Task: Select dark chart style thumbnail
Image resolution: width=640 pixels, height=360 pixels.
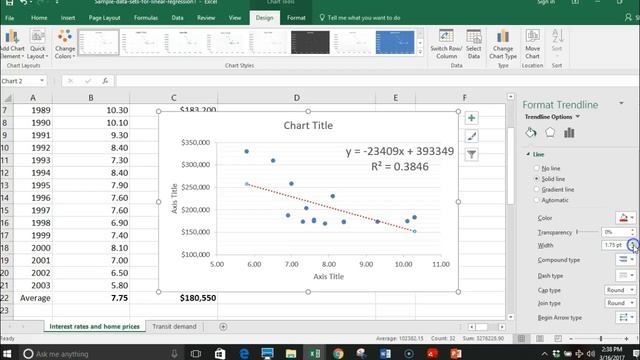Action: click(x=310, y=42)
